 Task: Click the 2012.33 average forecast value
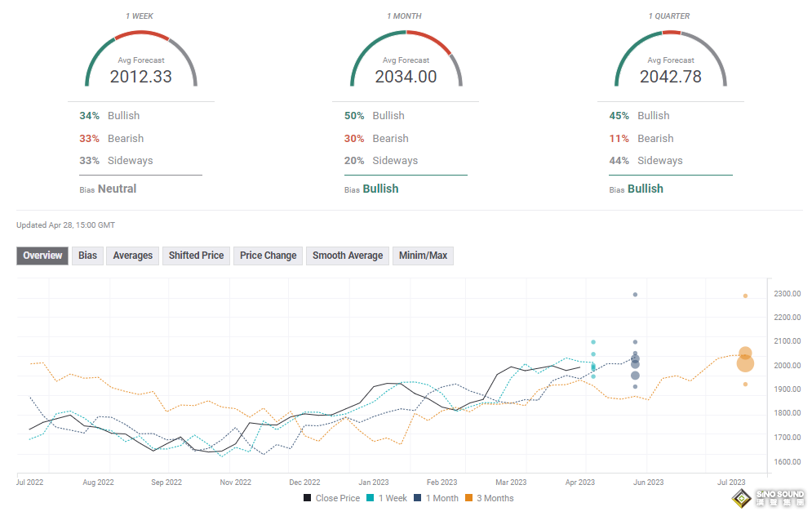[x=141, y=77]
